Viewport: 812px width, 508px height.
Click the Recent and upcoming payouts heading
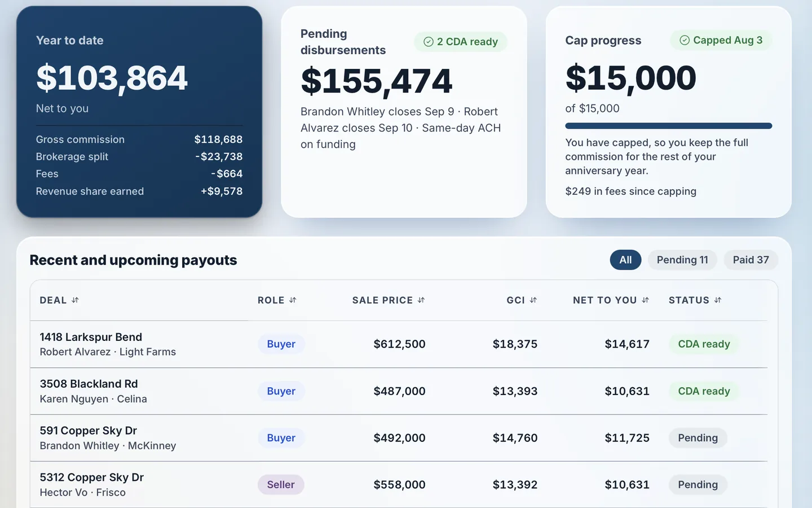pos(133,260)
